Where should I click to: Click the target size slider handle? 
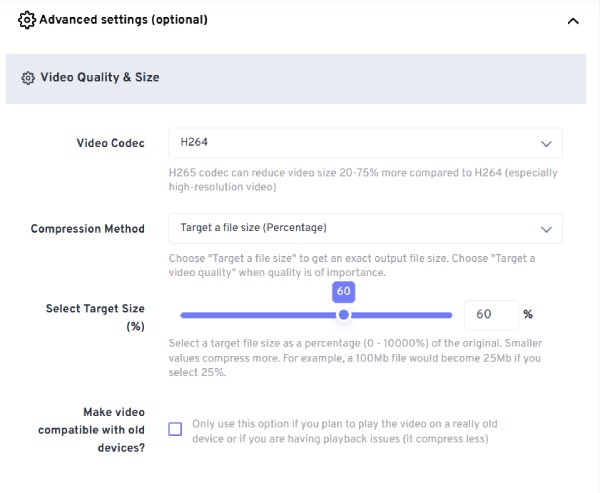344,315
